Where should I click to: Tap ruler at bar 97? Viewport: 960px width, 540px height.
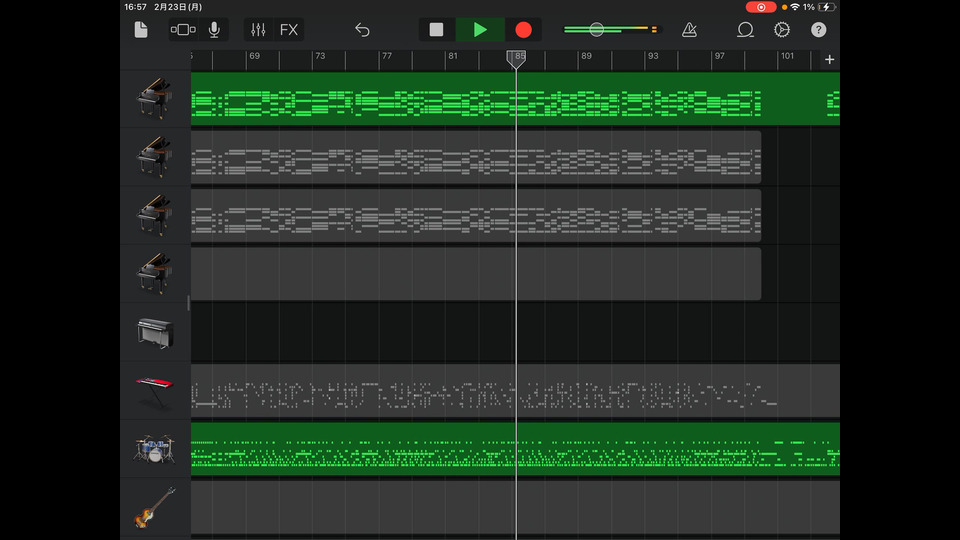coord(720,56)
